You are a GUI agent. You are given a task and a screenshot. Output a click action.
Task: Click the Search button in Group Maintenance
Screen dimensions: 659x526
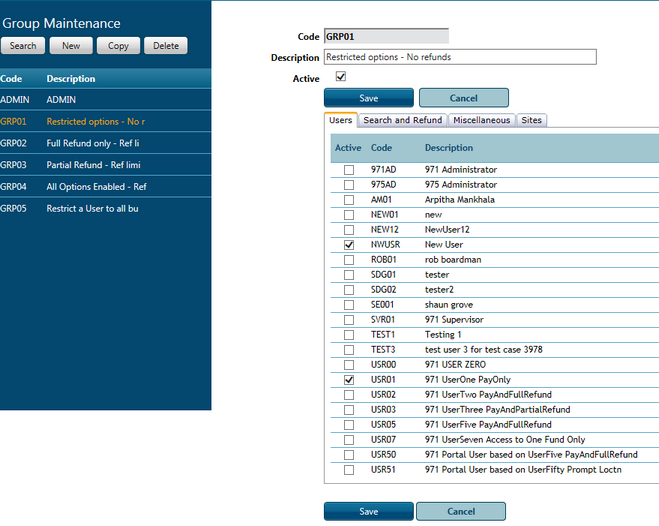tap(23, 46)
